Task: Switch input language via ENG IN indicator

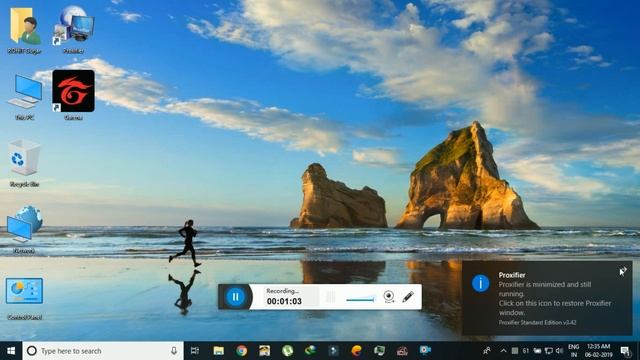Action: (573, 351)
